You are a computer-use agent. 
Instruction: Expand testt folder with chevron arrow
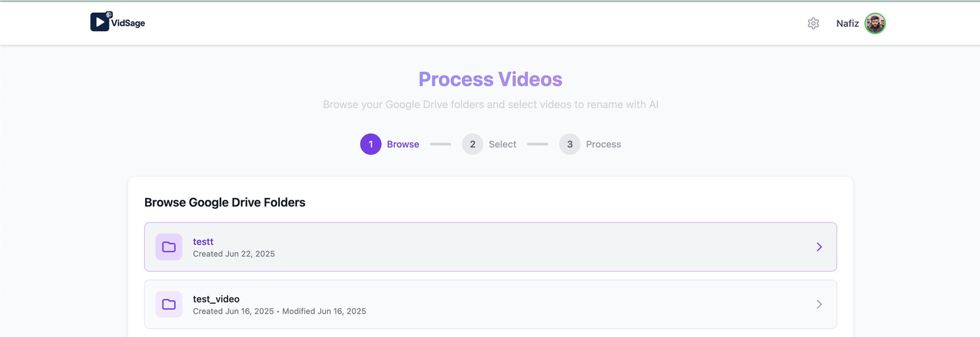pyautogui.click(x=819, y=247)
